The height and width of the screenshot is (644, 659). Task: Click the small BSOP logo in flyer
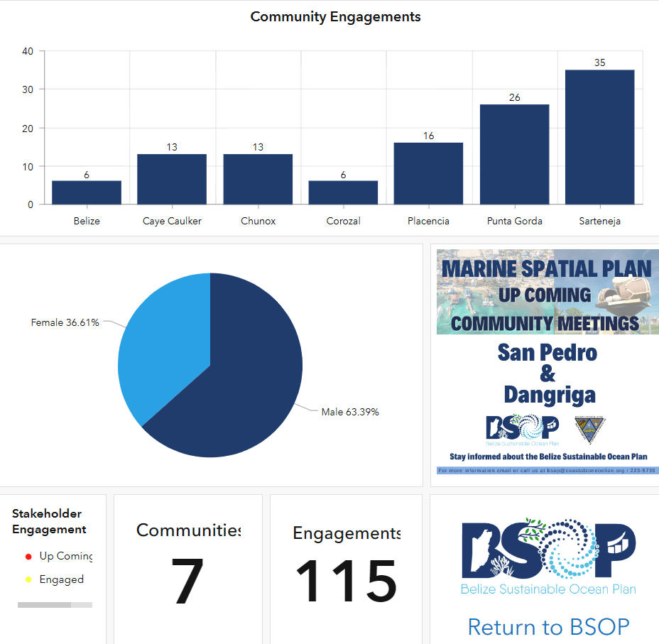tap(521, 428)
